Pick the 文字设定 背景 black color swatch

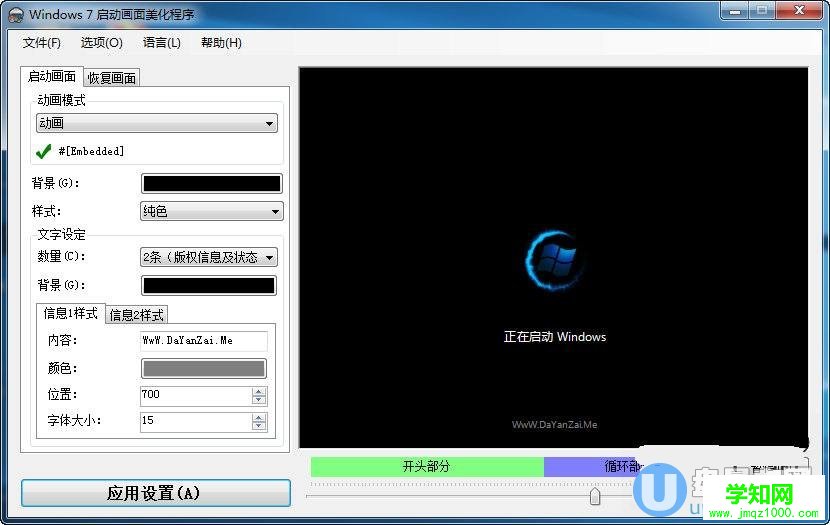pyautogui.click(x=209, y=285)
